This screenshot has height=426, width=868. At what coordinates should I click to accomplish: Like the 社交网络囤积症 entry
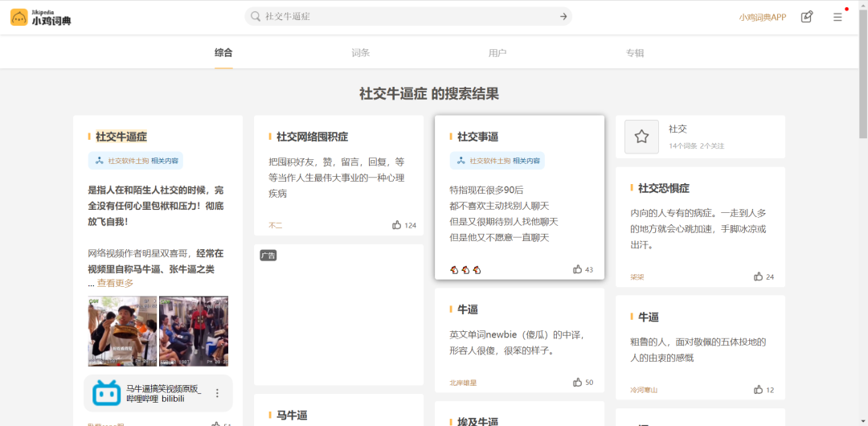click(396, 226)
